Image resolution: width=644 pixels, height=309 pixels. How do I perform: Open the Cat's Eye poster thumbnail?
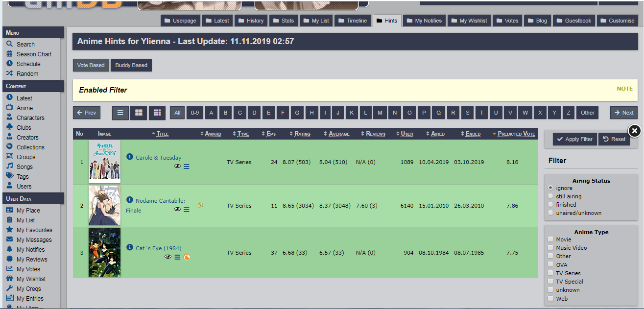tap(104, 252)
